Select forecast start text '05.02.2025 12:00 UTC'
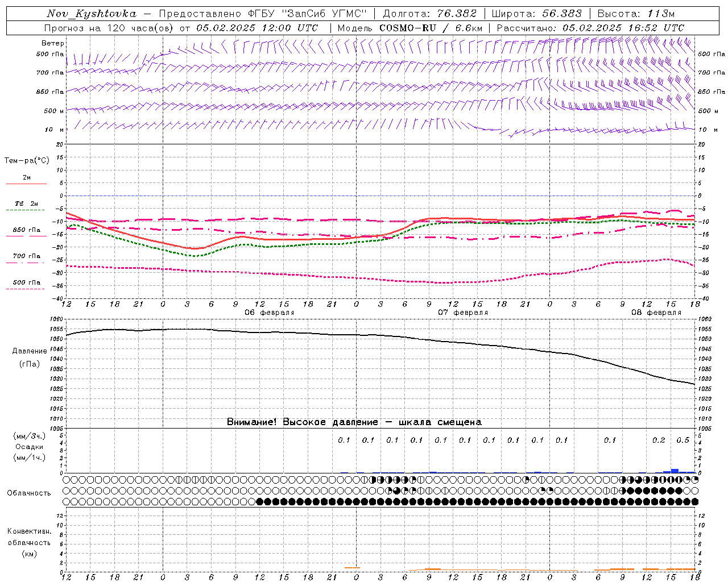 coord(257,28)
